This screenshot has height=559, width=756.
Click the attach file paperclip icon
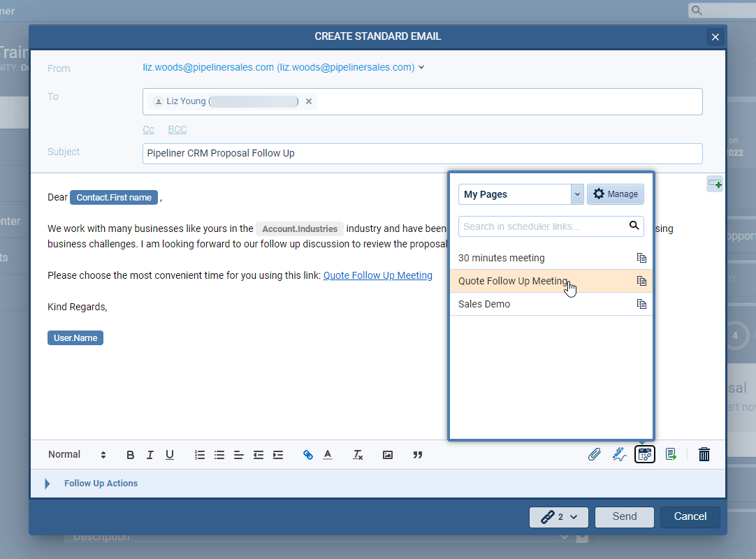(594, 455)
